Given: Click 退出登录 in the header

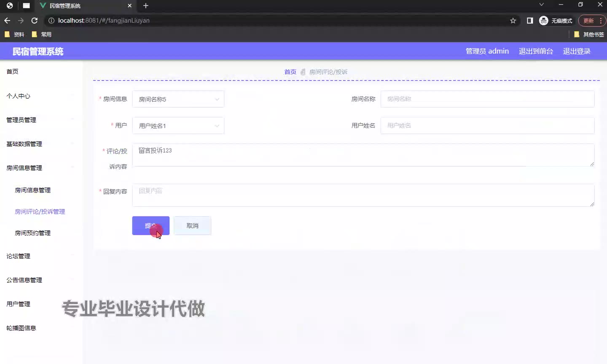Looking at the screenshot, I should point(576,51).
